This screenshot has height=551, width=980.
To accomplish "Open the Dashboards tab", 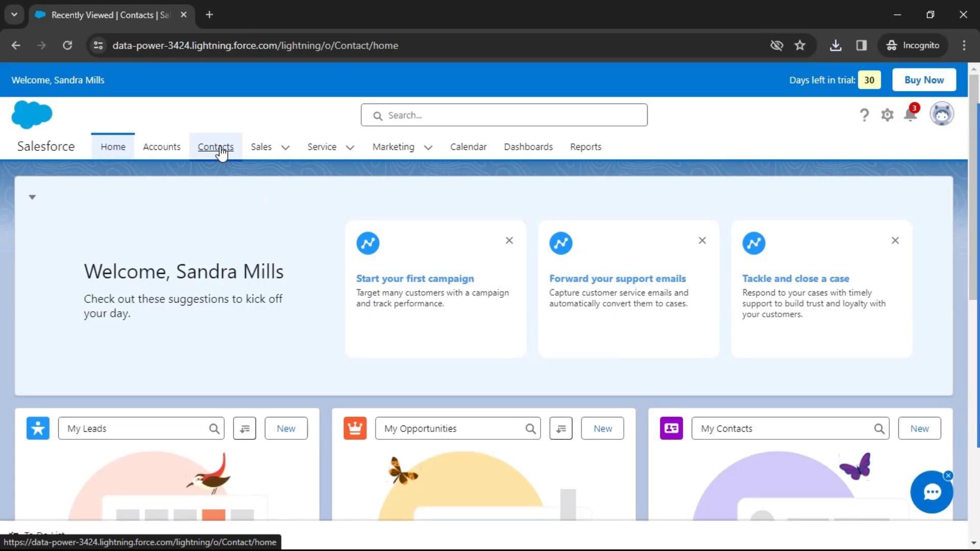I will pos(528,147).
